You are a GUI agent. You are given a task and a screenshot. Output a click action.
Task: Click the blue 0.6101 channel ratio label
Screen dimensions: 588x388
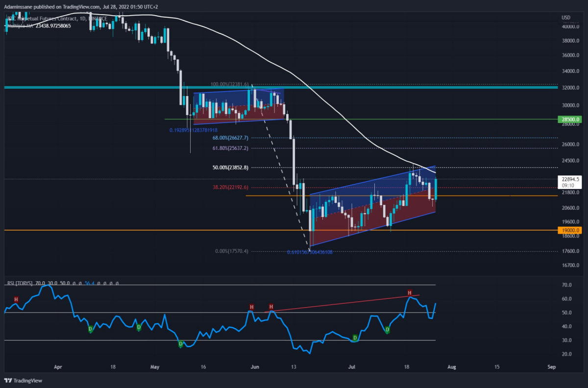[310, 252]
